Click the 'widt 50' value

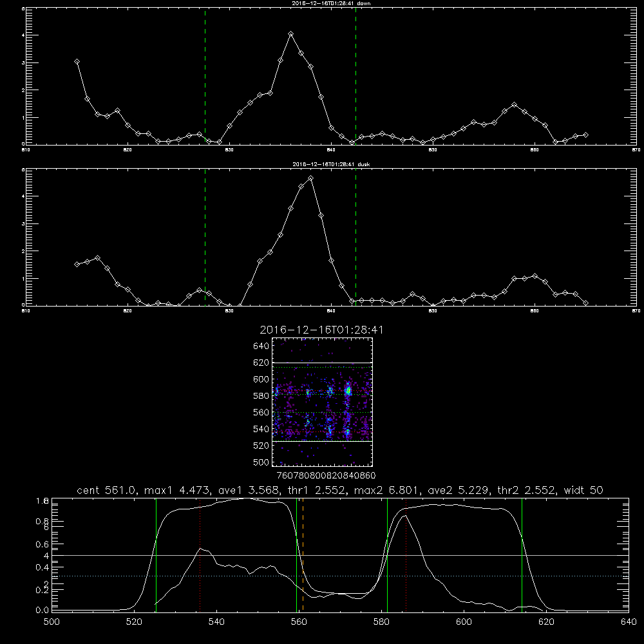point(583,490)
